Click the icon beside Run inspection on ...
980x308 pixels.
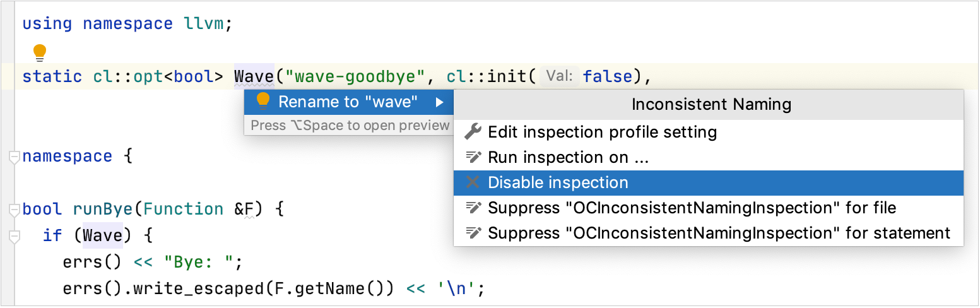(473, 157)
